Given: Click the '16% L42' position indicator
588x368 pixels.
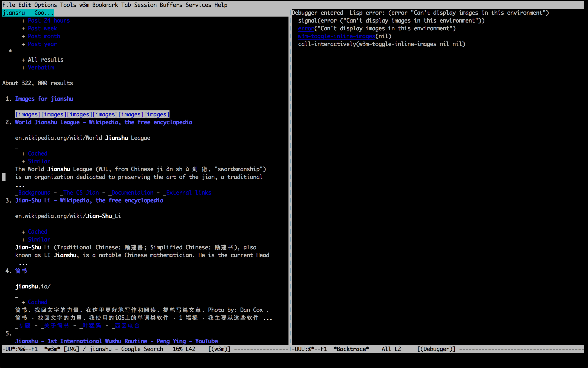Looking at the screenshot, I should (184, 349).
